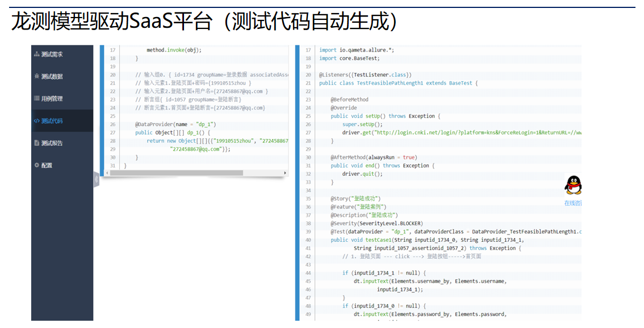Click "public Object[][] dp_1() {" line
The height and width of the screenshot is (328, 644).
(x=173, y=133)
